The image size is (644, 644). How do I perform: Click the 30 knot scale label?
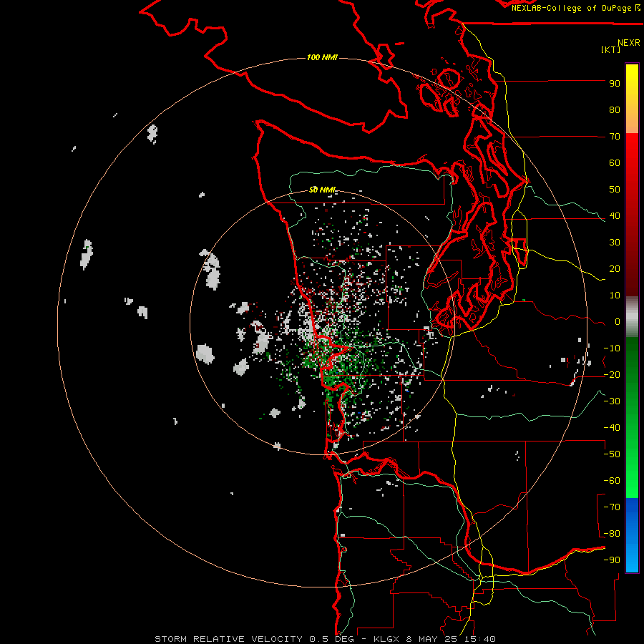[x=615, y=243]
